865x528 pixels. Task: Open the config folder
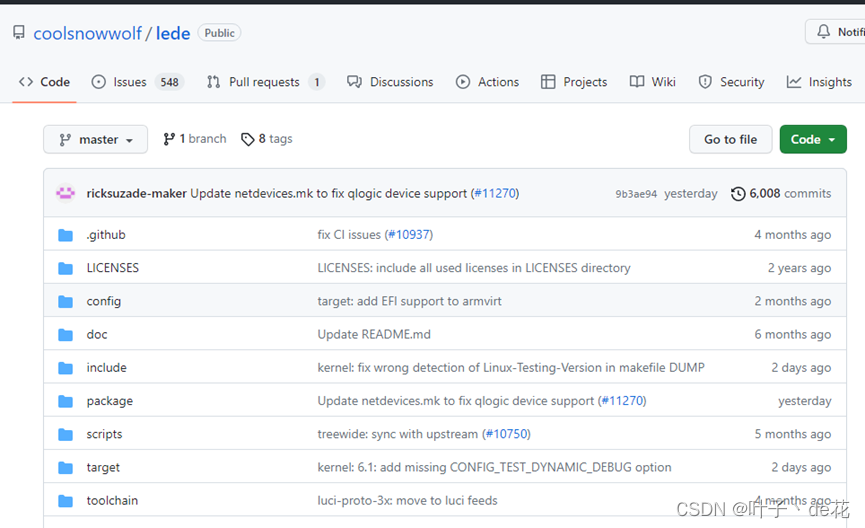pyautogui.click(x=104, y=301)
